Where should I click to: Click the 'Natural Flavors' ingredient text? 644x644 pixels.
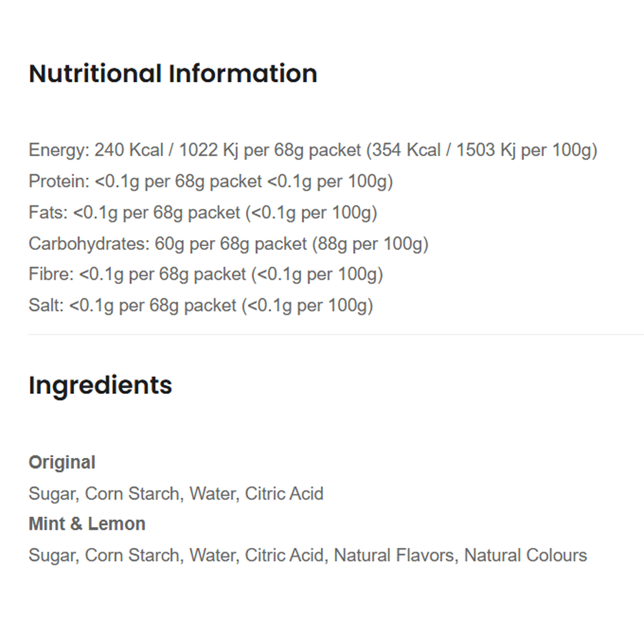394,555
